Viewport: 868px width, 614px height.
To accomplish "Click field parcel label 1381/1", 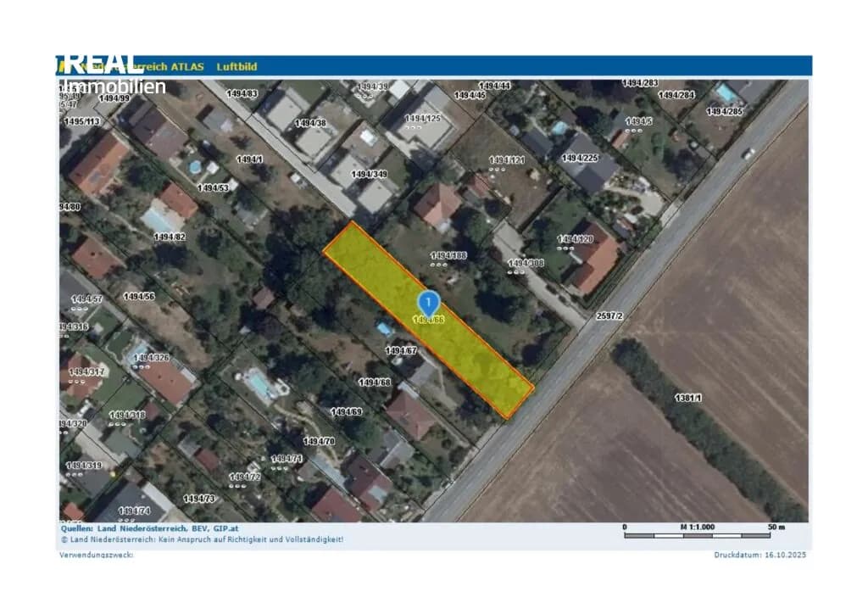I will (688, 398).
